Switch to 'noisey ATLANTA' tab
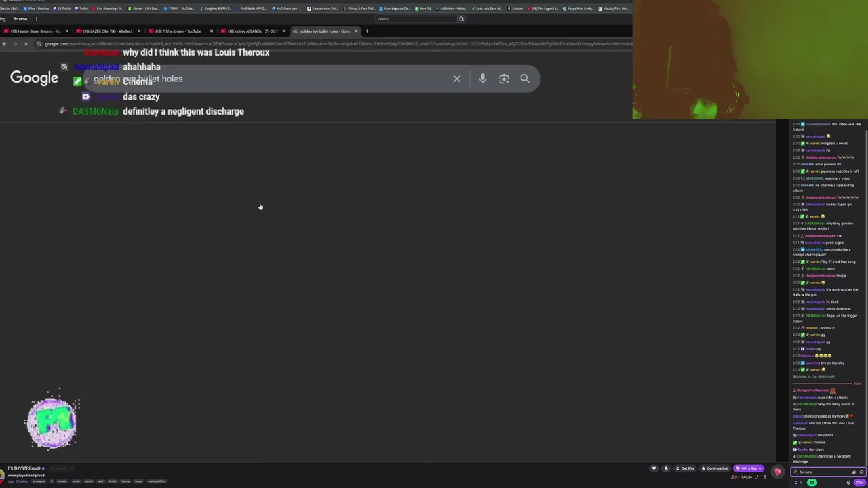This screenshot has width=868, height=488. coord(251,31)
